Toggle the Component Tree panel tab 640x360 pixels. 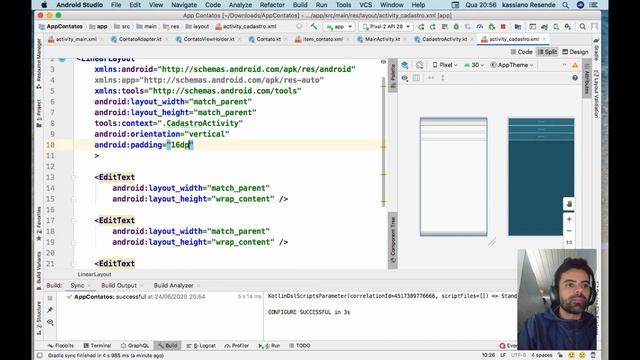click(x=393, y=240)
